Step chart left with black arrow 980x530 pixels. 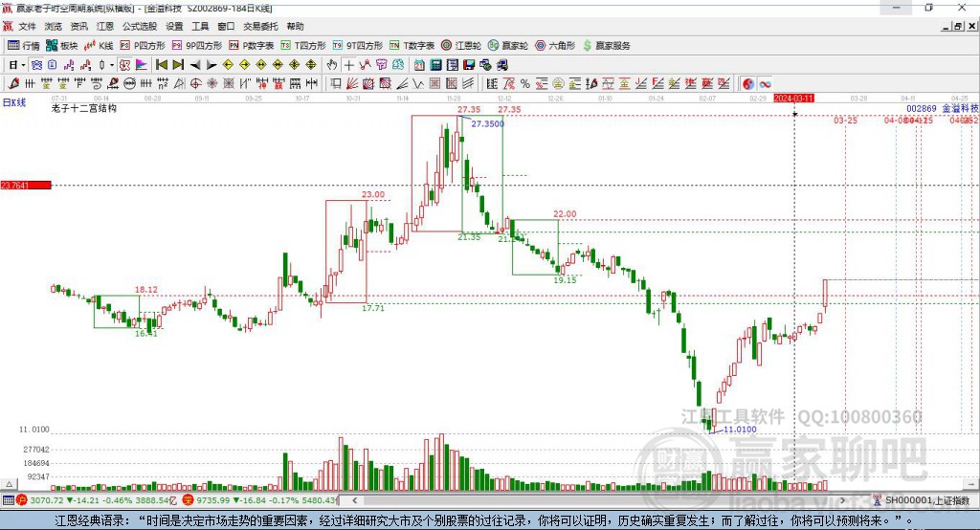tap(195, 65)
